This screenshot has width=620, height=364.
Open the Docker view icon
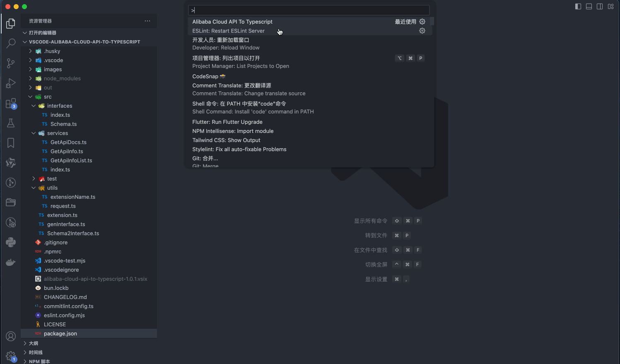pyautogui.click(x=11, y=262)
